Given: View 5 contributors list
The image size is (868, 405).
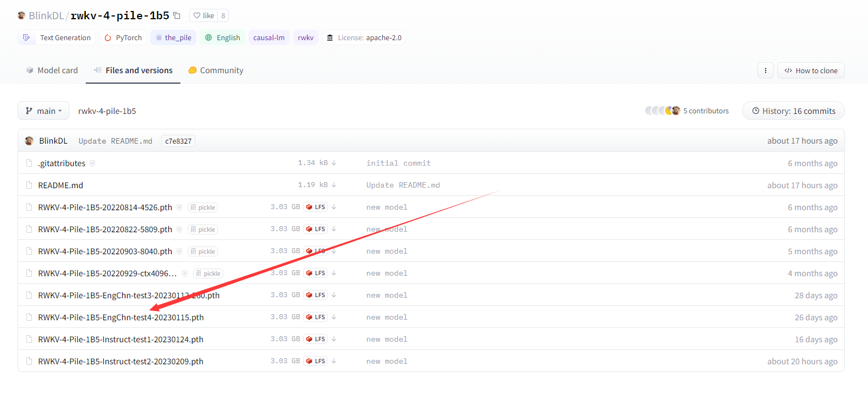Looking at the screenshot, I should tap(686, 111).
